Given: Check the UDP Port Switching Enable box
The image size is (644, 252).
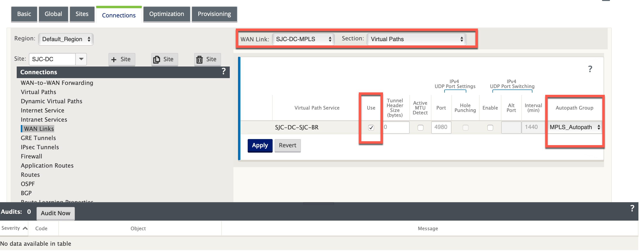Looking at the screenshot, I should pos(490,128).
